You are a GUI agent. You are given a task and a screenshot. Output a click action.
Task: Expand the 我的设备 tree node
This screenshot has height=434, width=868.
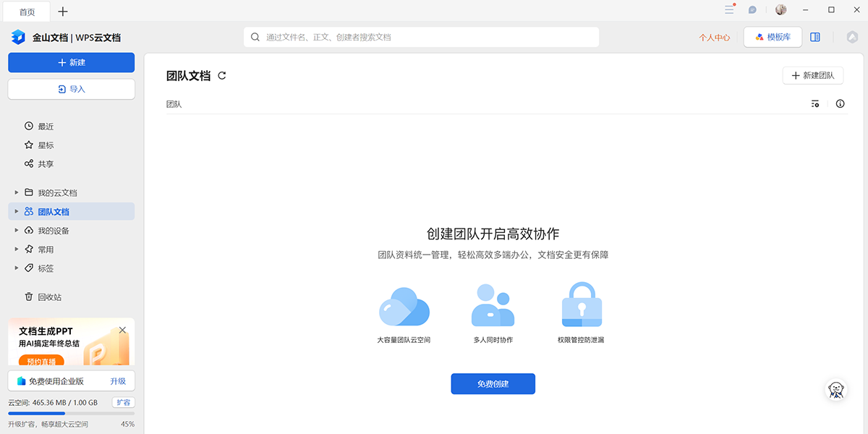click(17, 231)
